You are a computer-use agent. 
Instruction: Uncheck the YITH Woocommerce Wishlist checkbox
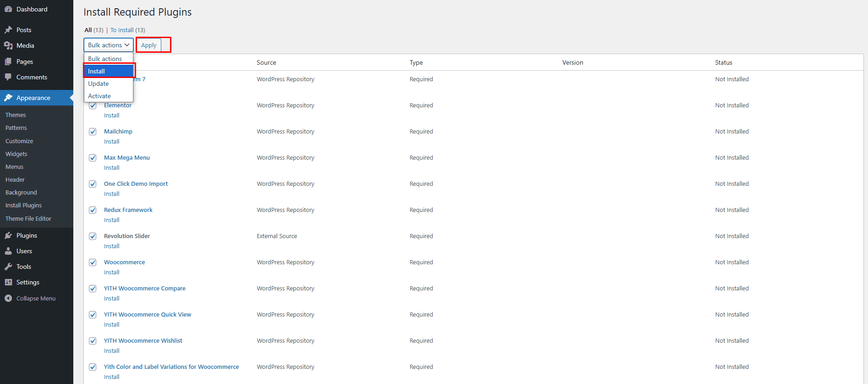click(x=93, y=341)
